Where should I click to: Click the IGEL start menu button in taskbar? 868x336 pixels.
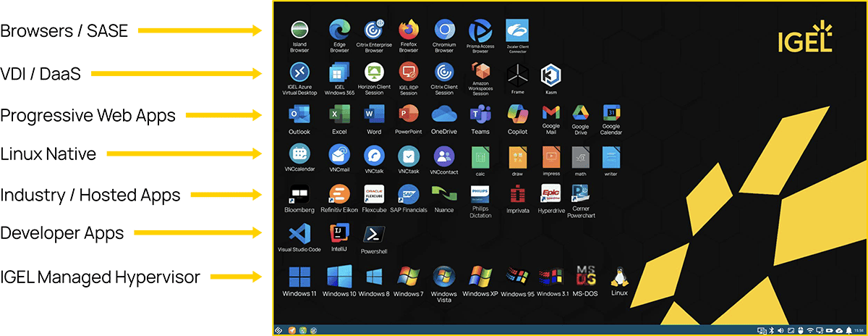pyautogui.click(x=278, y=330)
